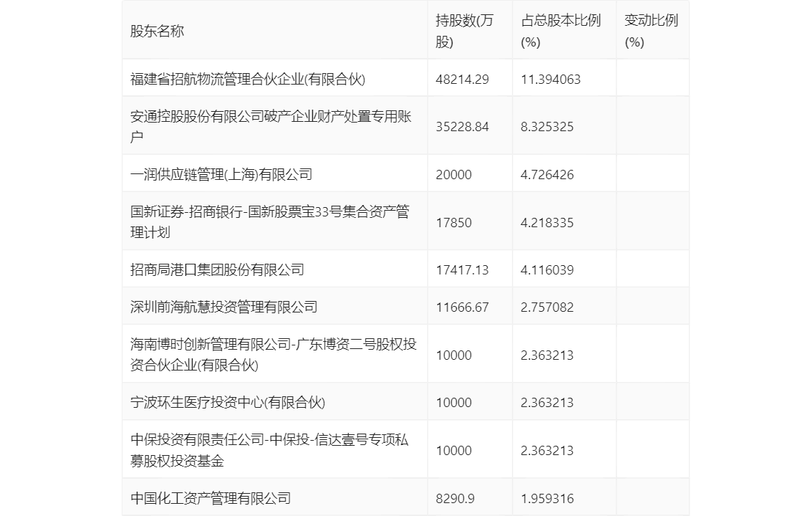Select 国新证券-招商银行-国新股票宝33号 shareholder name
Image resolution: width=812 pixels, height=516 pixels.
coord(270,221)
